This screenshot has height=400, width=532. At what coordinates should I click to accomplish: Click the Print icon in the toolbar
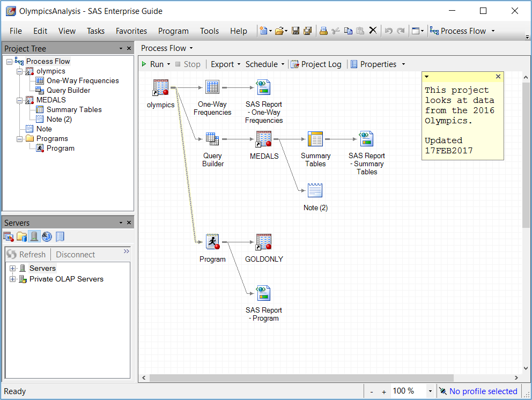click(x=323, y=31)
